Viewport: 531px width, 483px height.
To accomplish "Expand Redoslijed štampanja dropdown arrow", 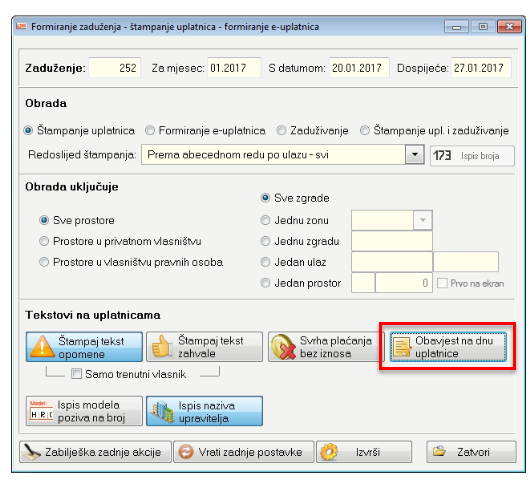I will click(x=415, y=155).
